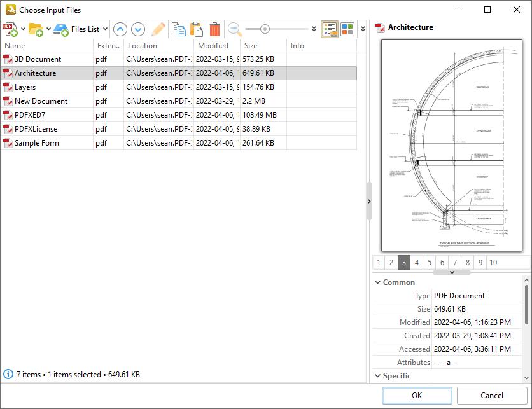This screenshot has height=409, width=532.
Task: Click the 649.61 KB size value
Action: coord(450,309)
